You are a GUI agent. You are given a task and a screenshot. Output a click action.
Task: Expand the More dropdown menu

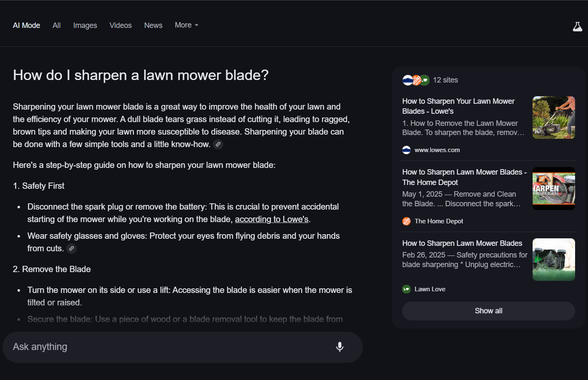click(186, 25)
